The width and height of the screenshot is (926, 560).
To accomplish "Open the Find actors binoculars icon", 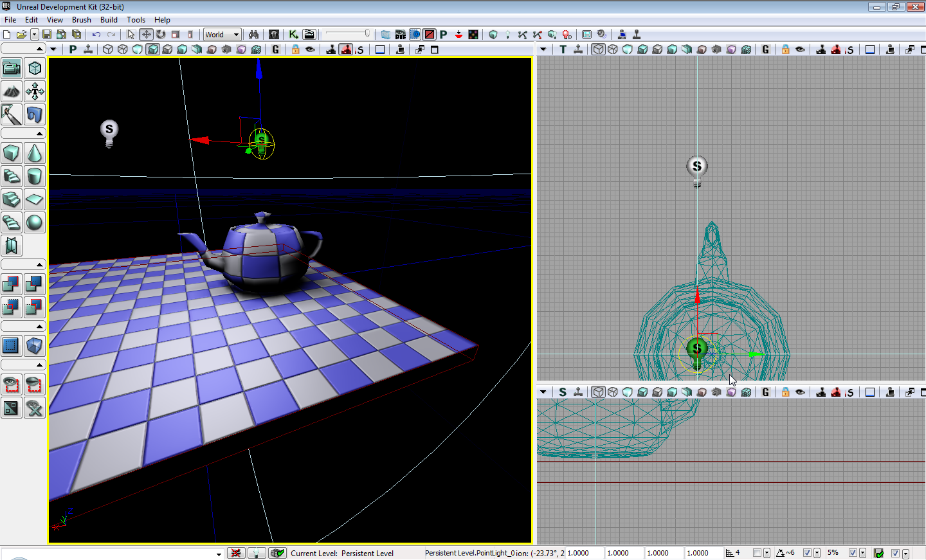I will (253, 35).
